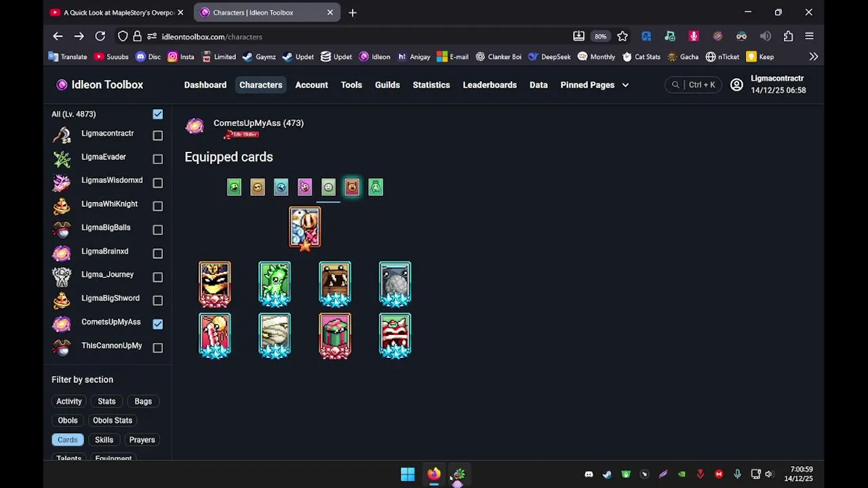868x488 pixels.
Task: Filter by Activity section
Action: pos(69,401)
